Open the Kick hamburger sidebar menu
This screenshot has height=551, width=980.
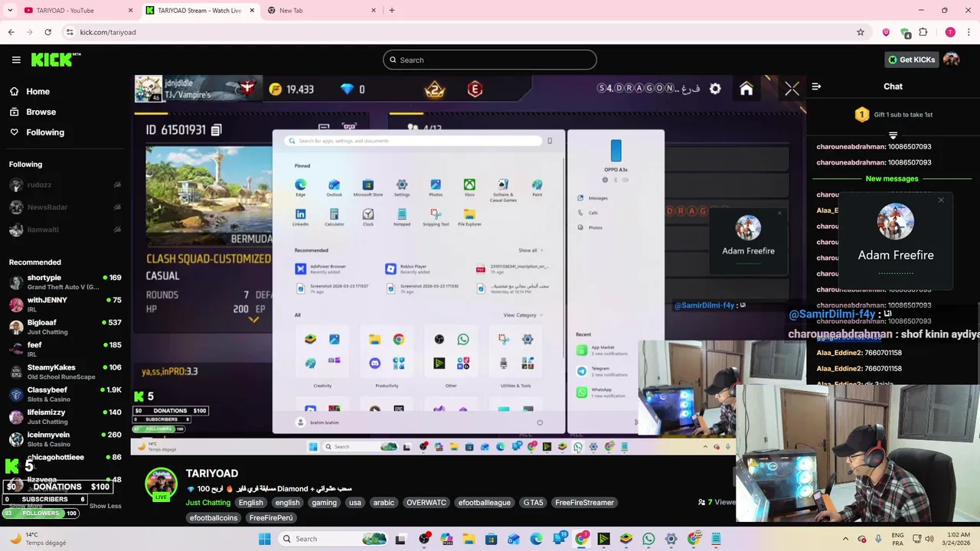pos(16,60)
